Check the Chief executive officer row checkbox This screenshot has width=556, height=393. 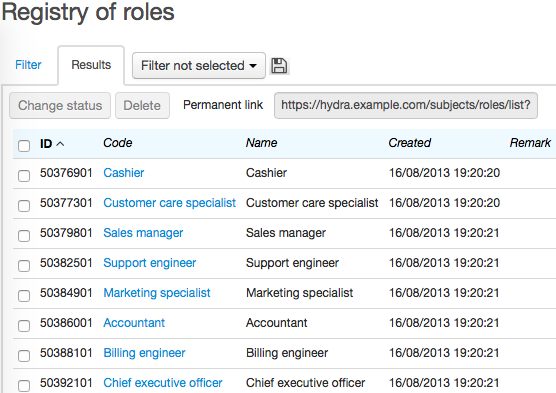[24, 386]
